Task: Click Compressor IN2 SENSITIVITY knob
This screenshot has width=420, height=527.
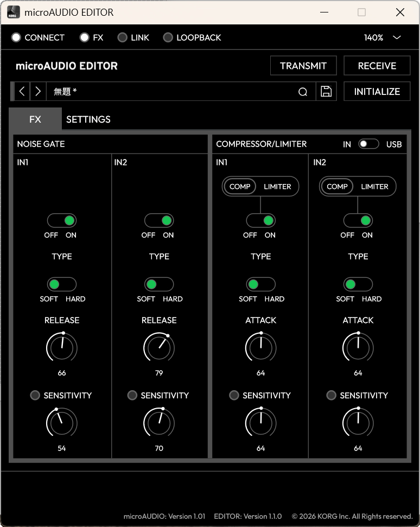Action: [x=358, y=423]
